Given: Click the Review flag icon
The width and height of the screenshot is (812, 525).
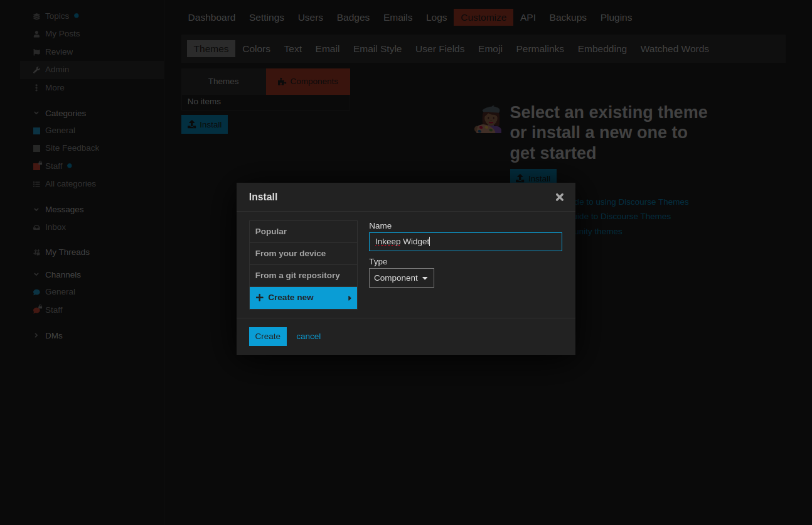Looking at the screenshot, I should coord(36,52).
